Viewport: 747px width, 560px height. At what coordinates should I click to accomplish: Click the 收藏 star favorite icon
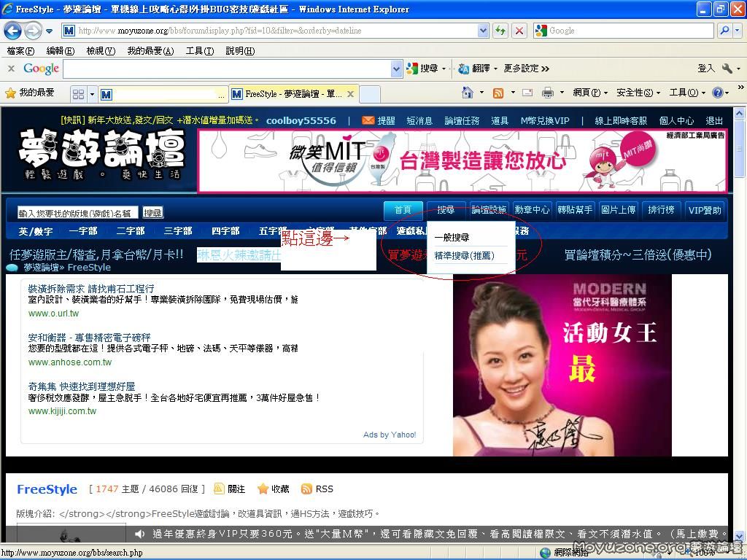(263, 489)
